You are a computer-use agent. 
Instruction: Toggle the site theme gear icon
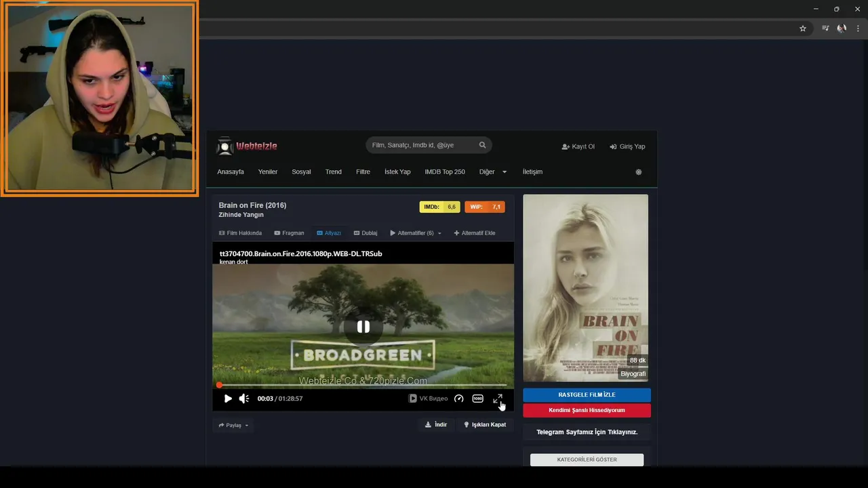[x=638, y=172]
